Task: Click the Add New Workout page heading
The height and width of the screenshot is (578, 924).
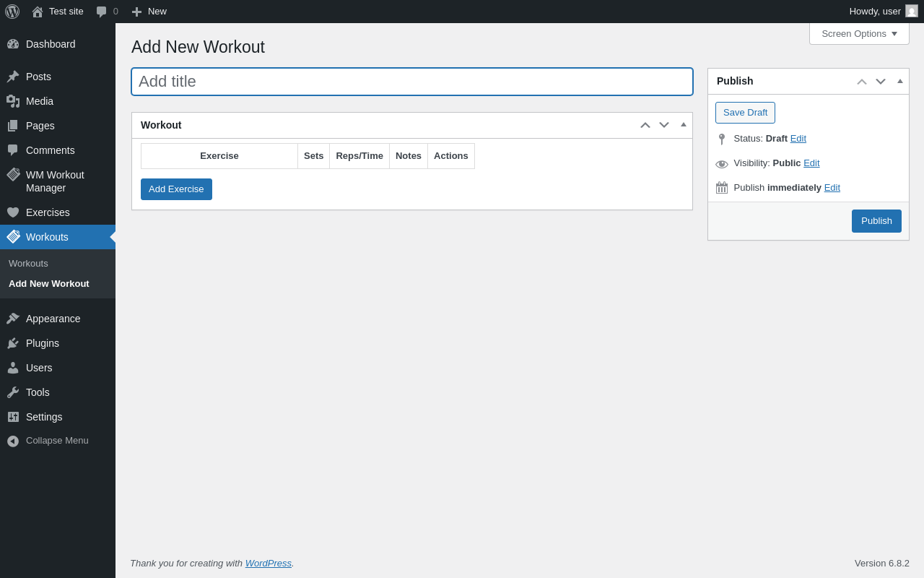Action: click(x=198, y=47)
